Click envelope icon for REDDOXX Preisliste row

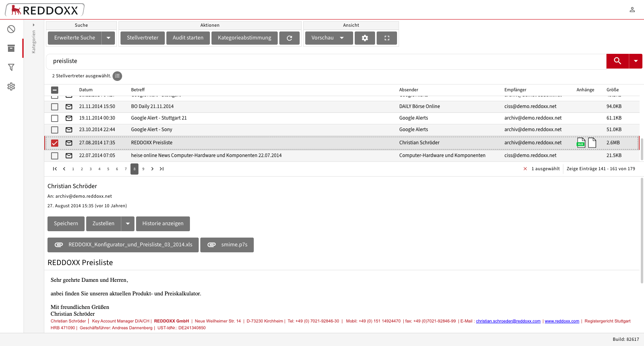pos(69,143)
